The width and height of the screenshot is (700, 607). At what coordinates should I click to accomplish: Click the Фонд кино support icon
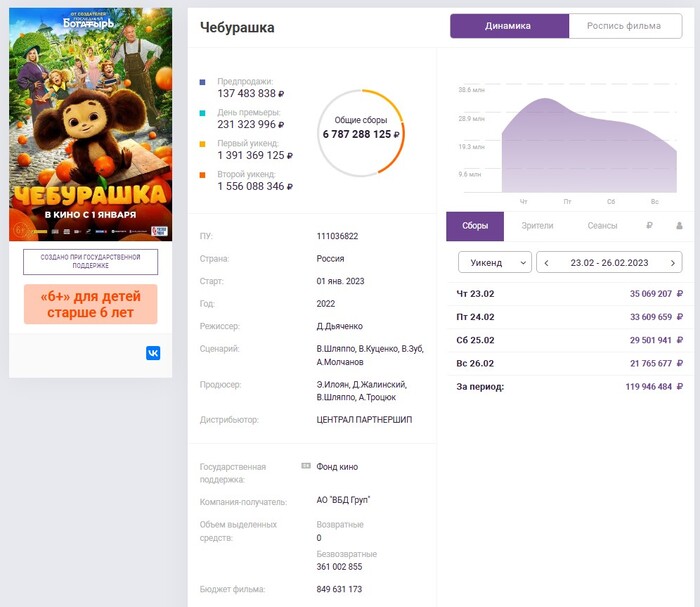[x=306, y=466]
